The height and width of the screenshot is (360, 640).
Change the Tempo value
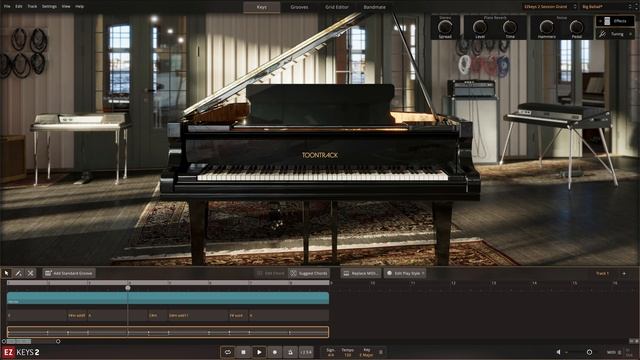[x=347, y=355]
